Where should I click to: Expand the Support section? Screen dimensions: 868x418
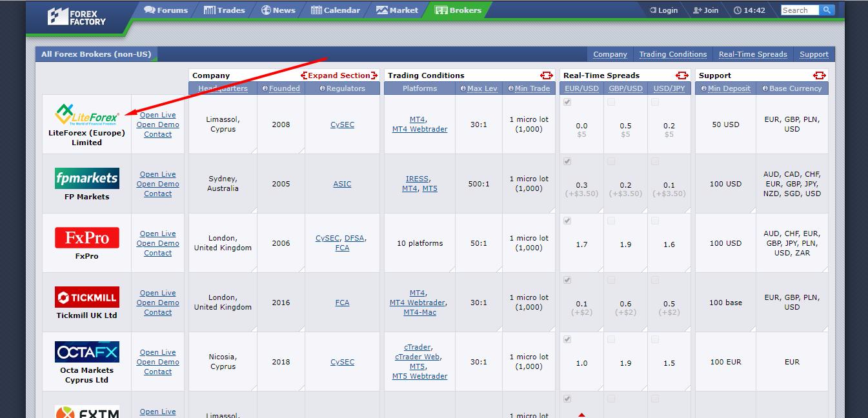tap(820, 75)
